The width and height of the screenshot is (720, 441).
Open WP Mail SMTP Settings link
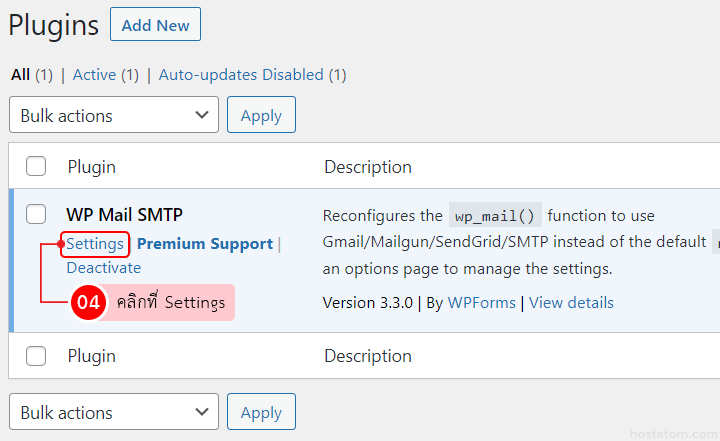(95, 244)
